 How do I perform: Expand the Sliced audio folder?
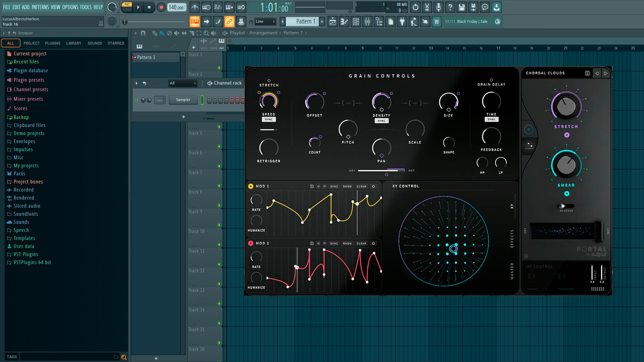click(x=27, y=206)
